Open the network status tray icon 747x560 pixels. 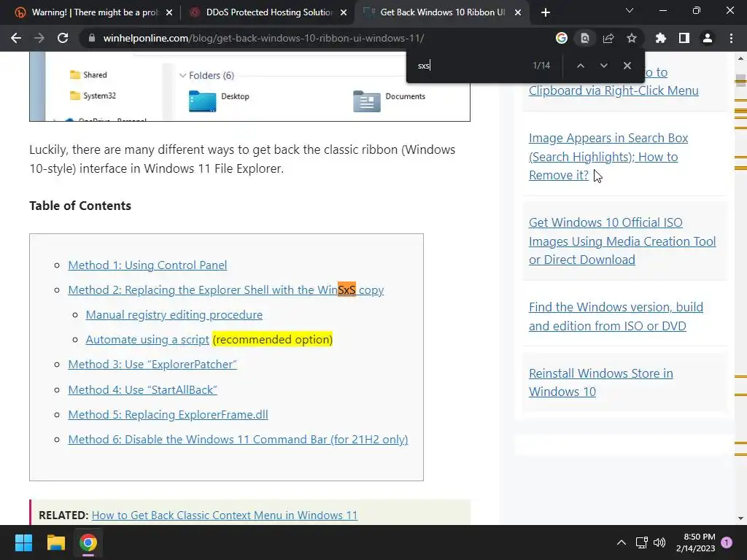[642, 542]
